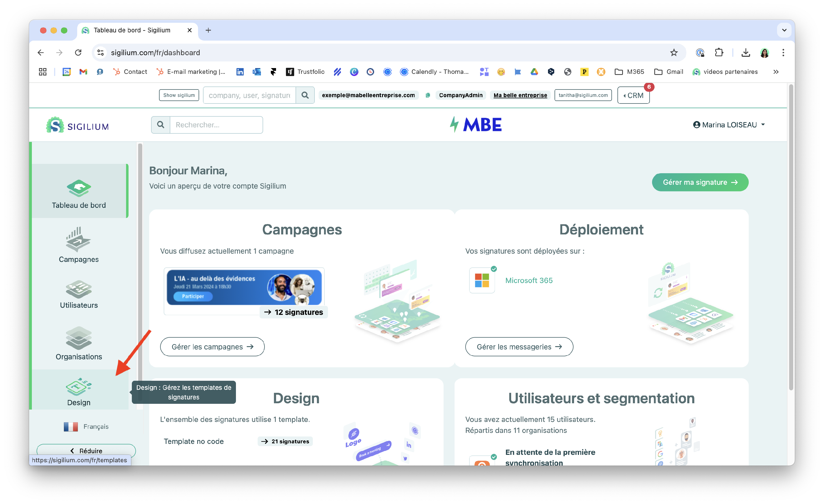Click the Microsoft 365 link
This screenshot has width=824, height=504.
pyautogui.click(x=529, y=280)
